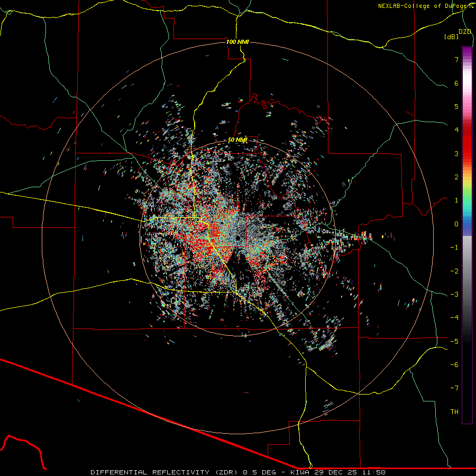Click the 1 dB tick label
This screenshot has height=476, width=476.
click(x=456, y=200)
